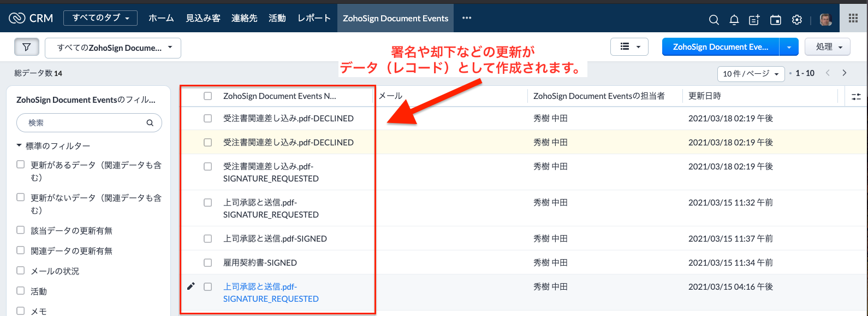This screenshot has width=868, height=316.
Task: Sort by ZohoSign Document Events N... column header
Action: coord(280,96)
